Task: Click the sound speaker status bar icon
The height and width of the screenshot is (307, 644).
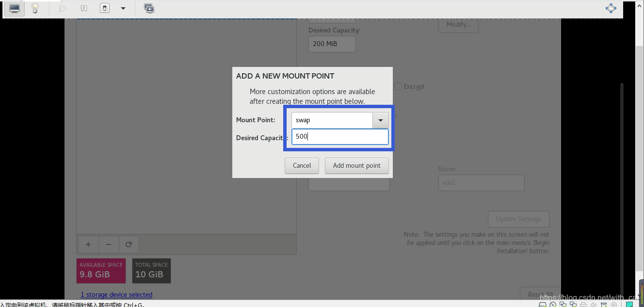Action: 593,304
